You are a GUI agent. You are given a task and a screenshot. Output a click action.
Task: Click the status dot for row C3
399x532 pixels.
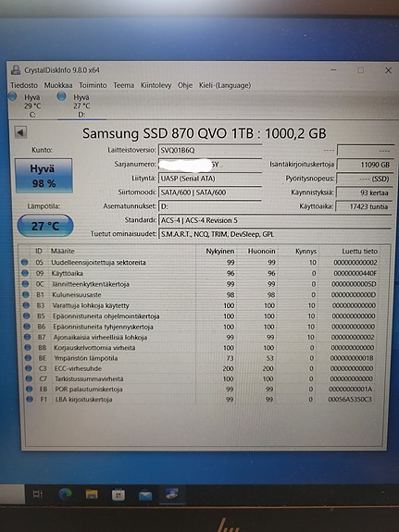coord(29,368)
